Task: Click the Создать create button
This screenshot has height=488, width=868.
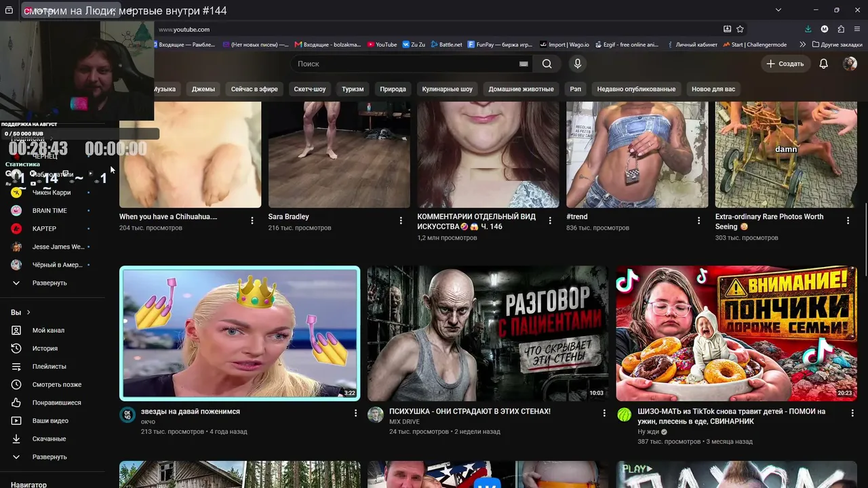Action: (x=785, y=64)
